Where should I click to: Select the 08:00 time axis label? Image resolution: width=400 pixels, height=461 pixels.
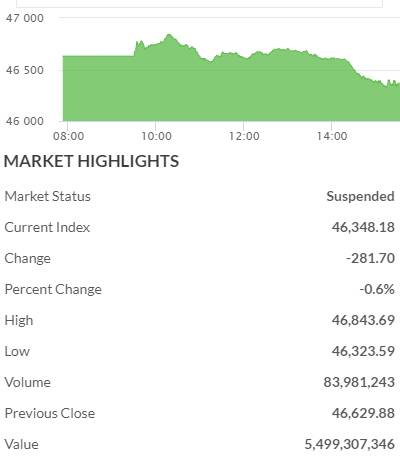tap(68, 136)
